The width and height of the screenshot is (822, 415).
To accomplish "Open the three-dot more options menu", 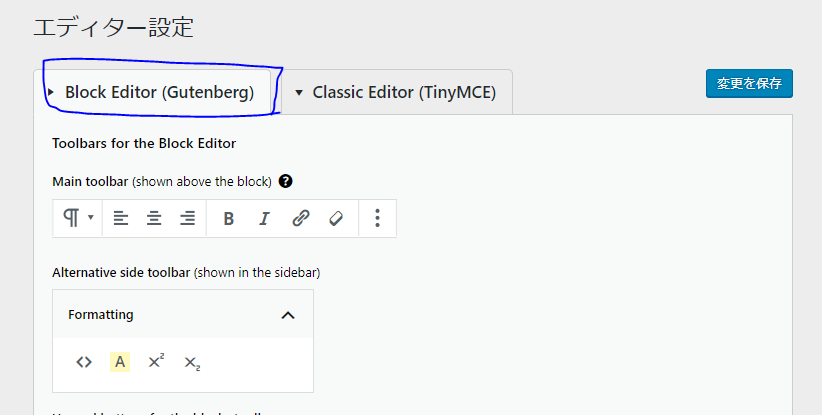I will pyautogui.click(x=377, y=218).
